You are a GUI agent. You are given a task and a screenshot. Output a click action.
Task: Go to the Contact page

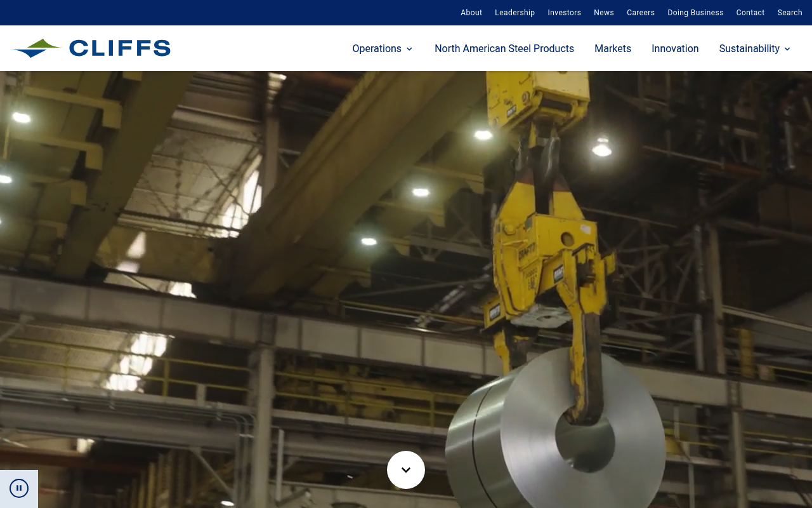[750, 13]
